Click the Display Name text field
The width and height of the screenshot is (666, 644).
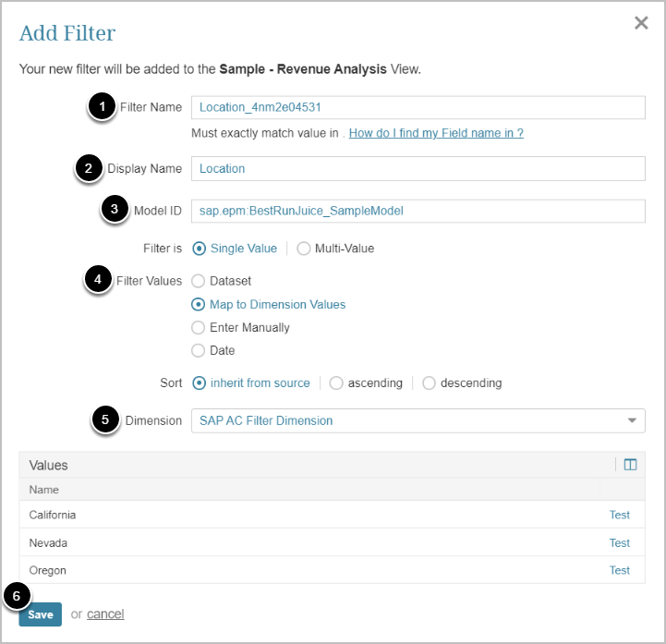click(418, 168)
